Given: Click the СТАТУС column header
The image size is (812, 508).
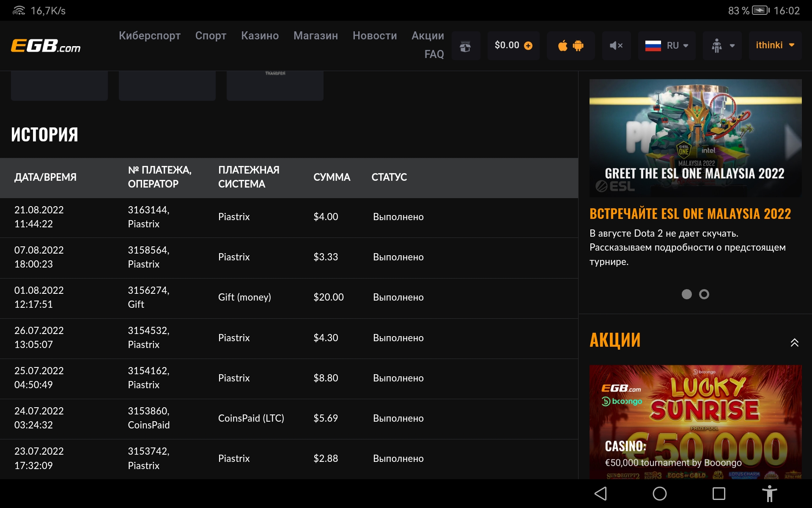Looking at the screenshot, I should [x=389, y=177].
